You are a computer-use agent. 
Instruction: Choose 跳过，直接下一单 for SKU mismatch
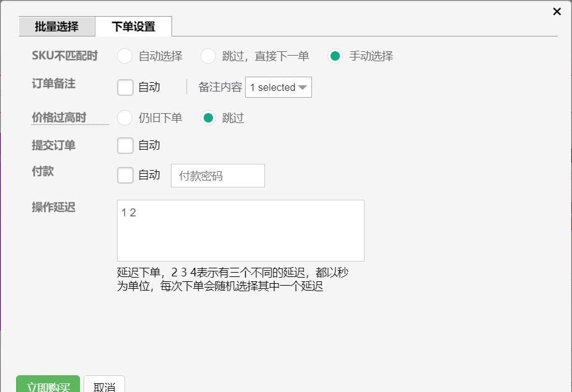coord(208,56)
